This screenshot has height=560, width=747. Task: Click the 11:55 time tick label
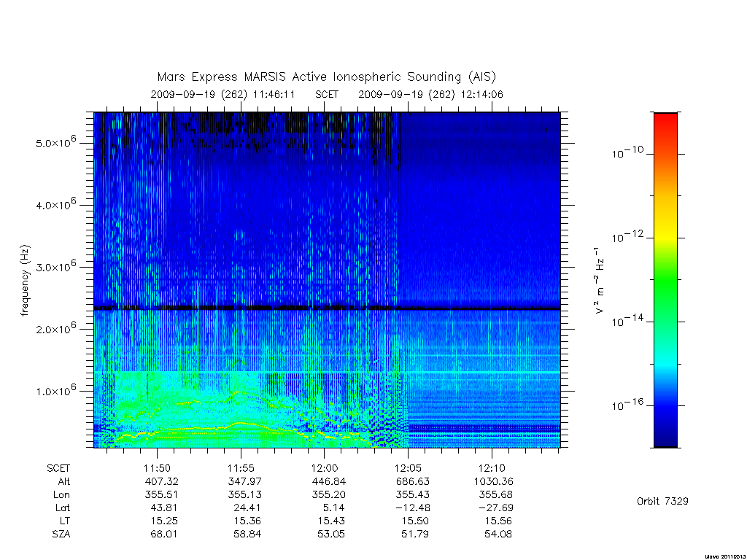pos(241,468)
